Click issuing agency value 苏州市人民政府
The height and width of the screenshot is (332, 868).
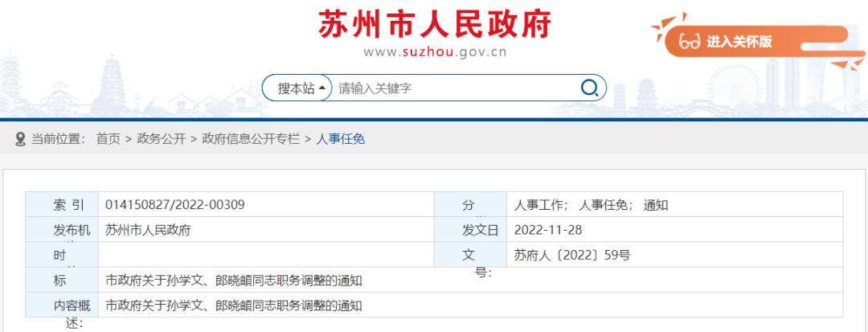click(148, 230)
